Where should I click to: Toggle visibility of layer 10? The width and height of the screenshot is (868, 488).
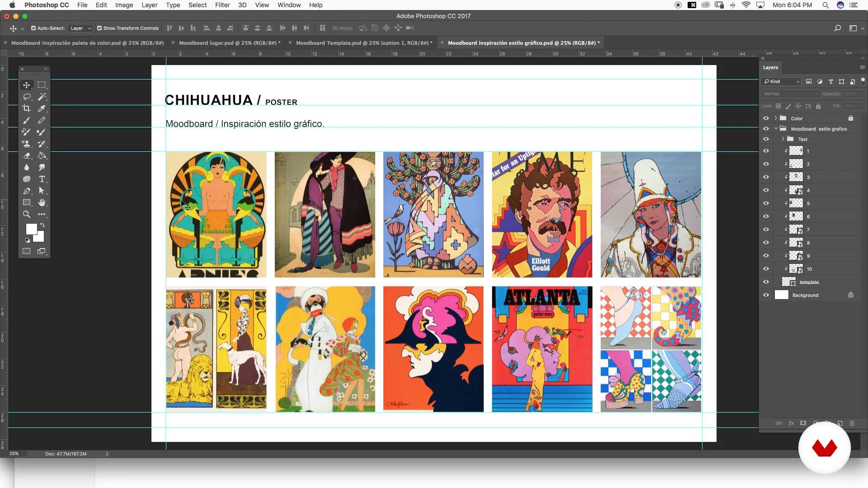click(766, 269)
